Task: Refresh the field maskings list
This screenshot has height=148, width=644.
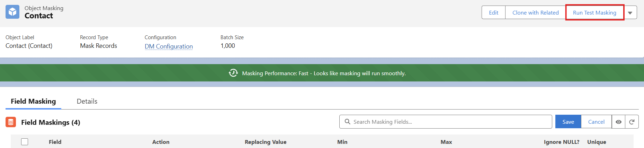Action: click(632, 122)
